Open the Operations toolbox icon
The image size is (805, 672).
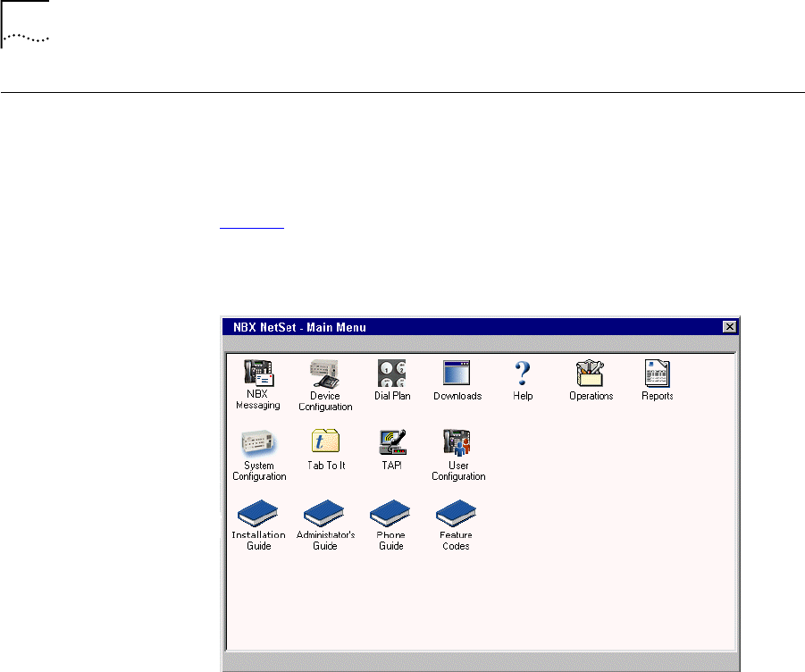point(590,374)
